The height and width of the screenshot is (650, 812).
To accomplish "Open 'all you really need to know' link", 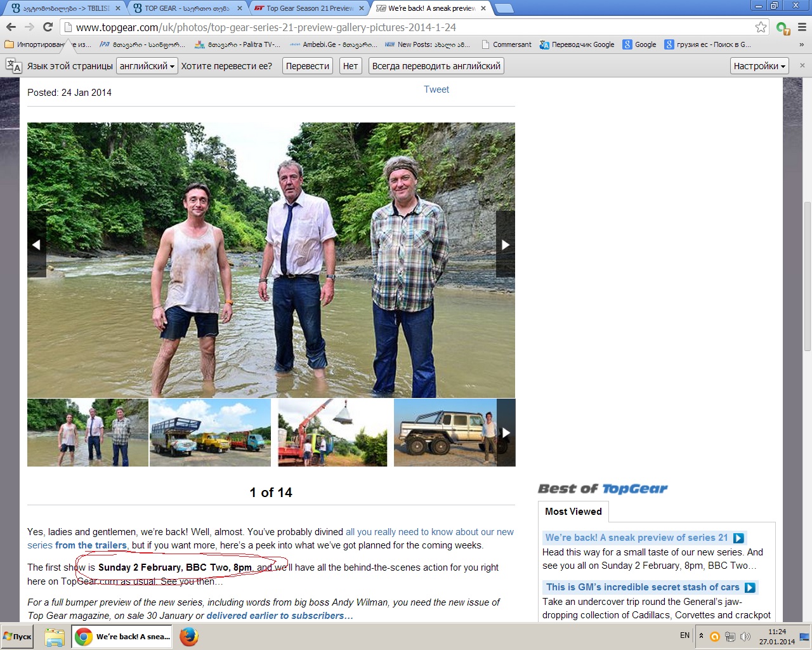I will coord(270,539).
